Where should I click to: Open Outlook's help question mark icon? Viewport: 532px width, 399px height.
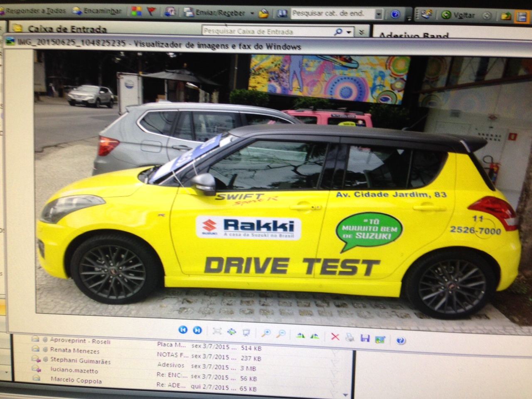(395, 15)
